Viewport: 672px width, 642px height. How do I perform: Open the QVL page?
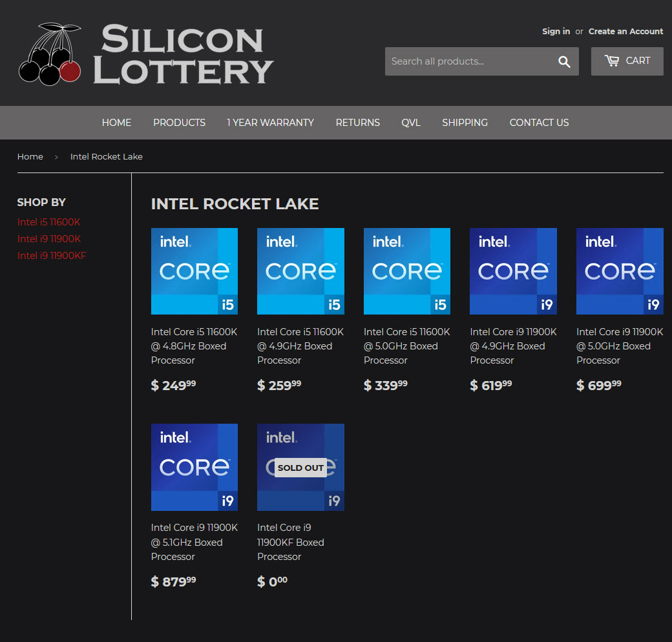click(x=411, y=122)
